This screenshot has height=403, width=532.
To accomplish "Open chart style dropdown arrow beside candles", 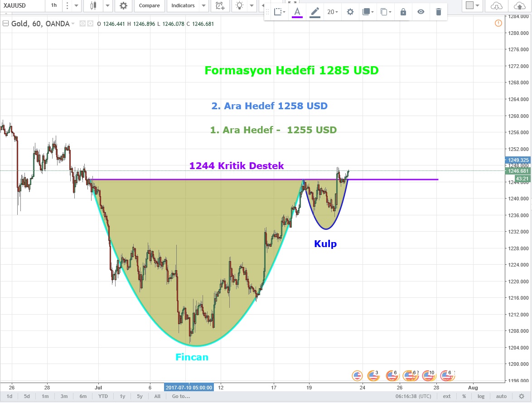I will (107, 6).
